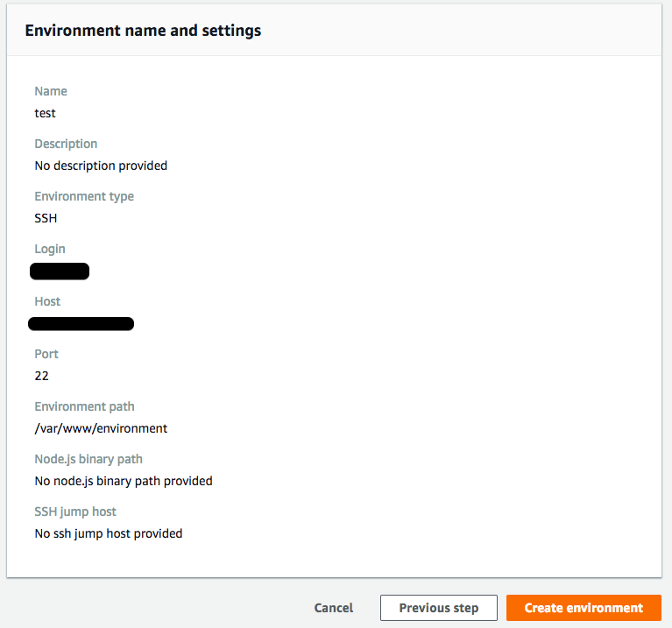Select the /var/www/environment path text
672x628 pixels.
coord(101,428)
